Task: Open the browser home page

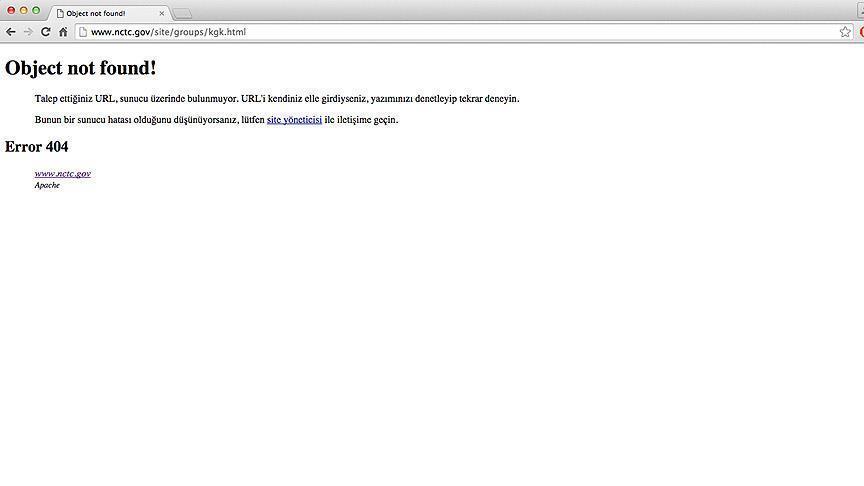Action: coord(63,32)
